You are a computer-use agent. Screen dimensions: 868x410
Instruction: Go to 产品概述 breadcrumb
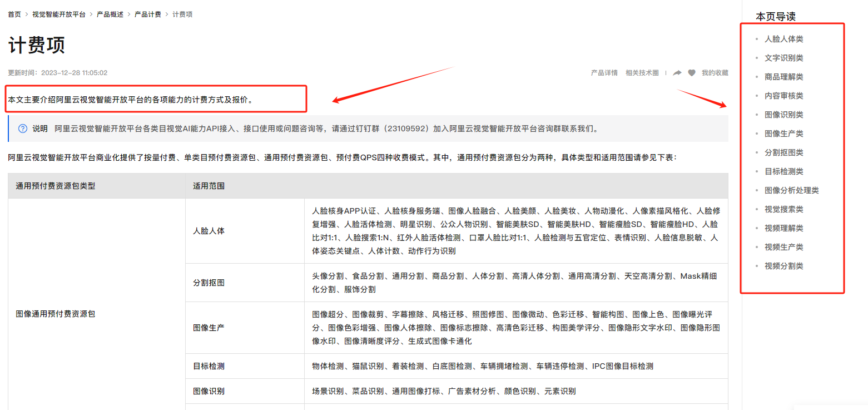(110, 14)
